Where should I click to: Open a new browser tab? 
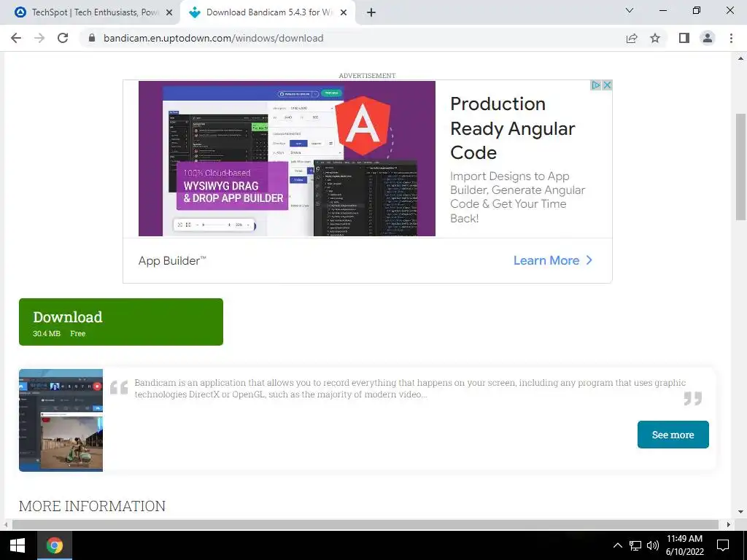click(371, 12)
